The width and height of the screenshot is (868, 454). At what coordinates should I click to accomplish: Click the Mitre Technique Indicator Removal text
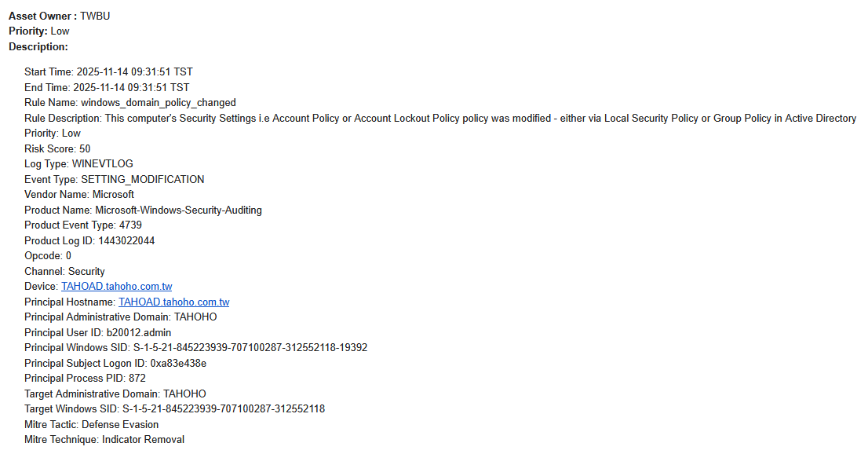click(x=143, y=440)
